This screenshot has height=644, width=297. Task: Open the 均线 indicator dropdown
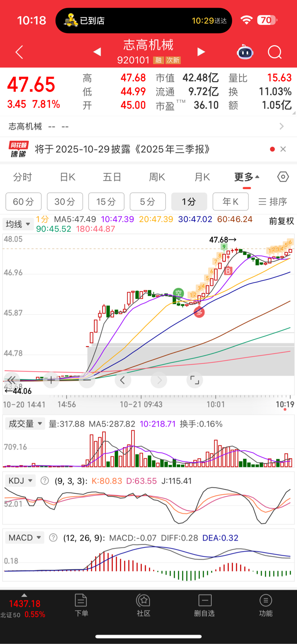(x=18, y=224)
